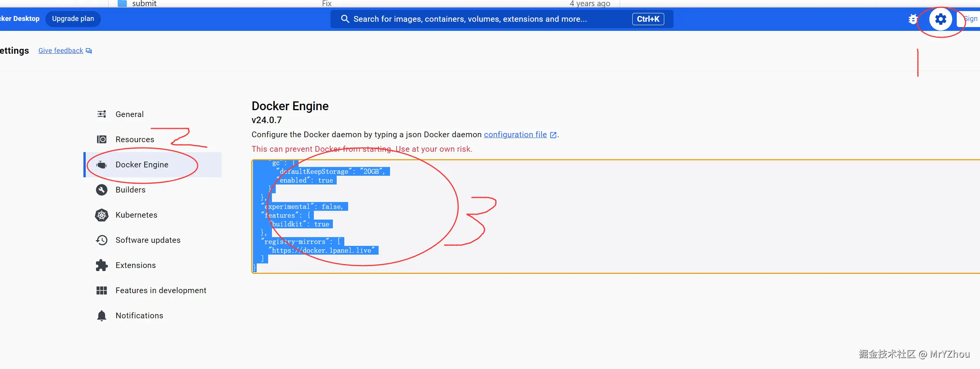980x369 pixels.
Task: Click the Docker Engine heading
Action: coord(290,106)
